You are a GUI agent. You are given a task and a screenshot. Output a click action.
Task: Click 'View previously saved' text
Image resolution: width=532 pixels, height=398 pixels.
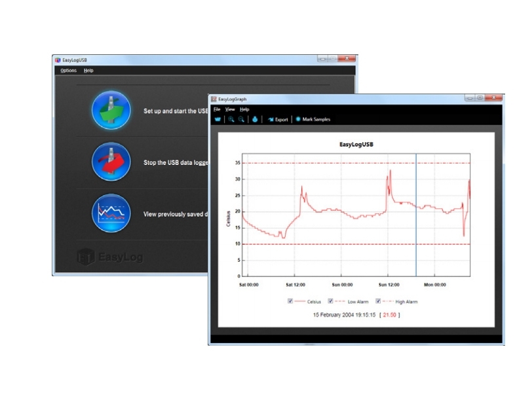176,214
